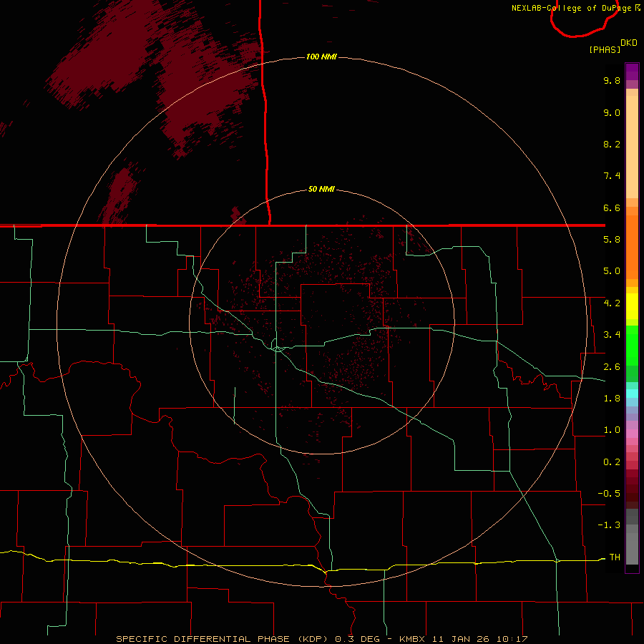This screenshot has height=644, width=644.
Task: Click the 9.8 value on color scale
Action: (612, 80)
